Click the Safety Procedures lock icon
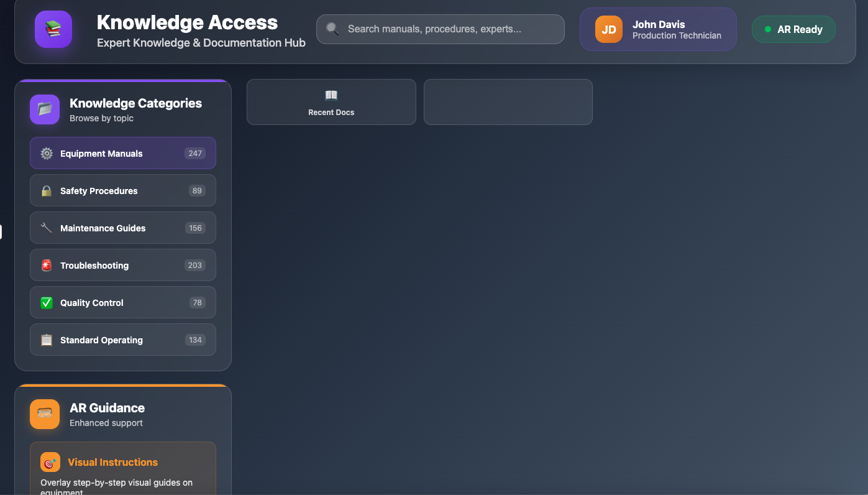868x495 pixels. coord(47,191)
